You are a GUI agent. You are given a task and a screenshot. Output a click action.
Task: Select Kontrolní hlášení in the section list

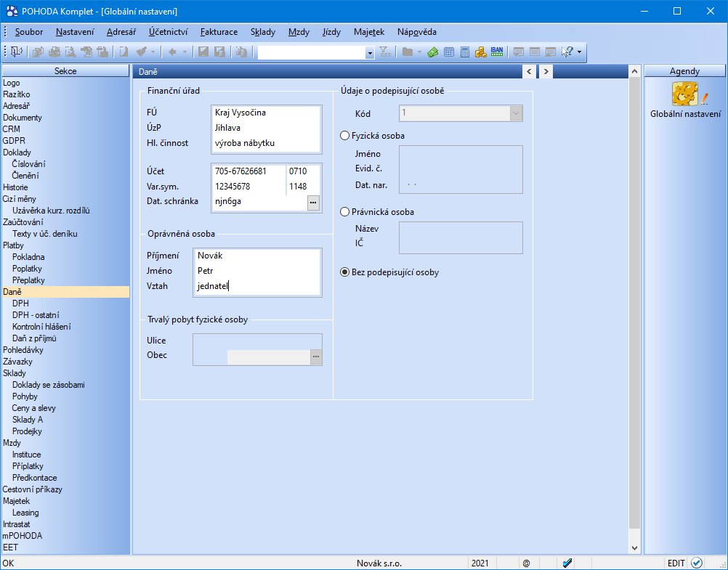[x=41, y=327]
